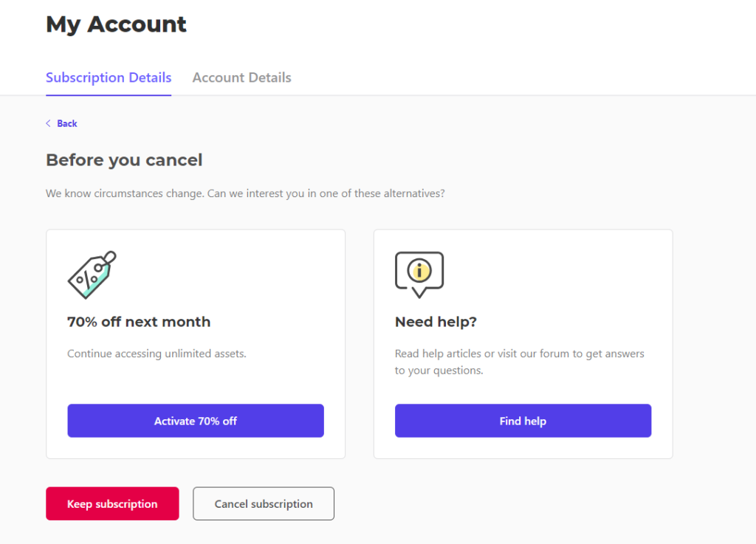
Task: Confirm with the Cancel subscription button
Action: tap(264, 503)
